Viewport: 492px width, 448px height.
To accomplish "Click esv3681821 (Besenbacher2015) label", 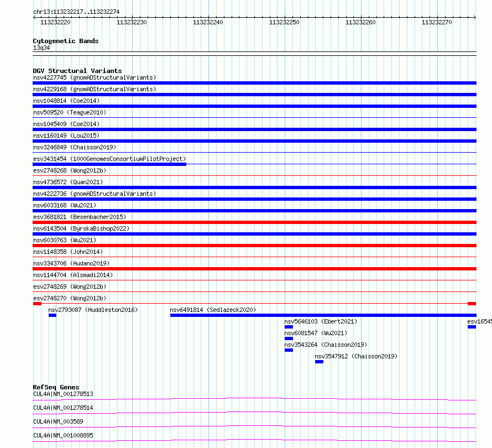I will click(x=80, y=217).
